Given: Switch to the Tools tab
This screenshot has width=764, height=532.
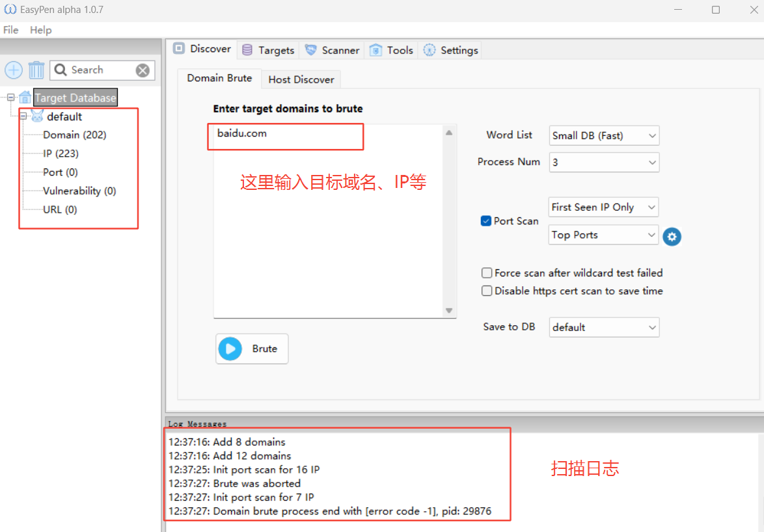Looking at the screenshot, I should tap(392, 50).
